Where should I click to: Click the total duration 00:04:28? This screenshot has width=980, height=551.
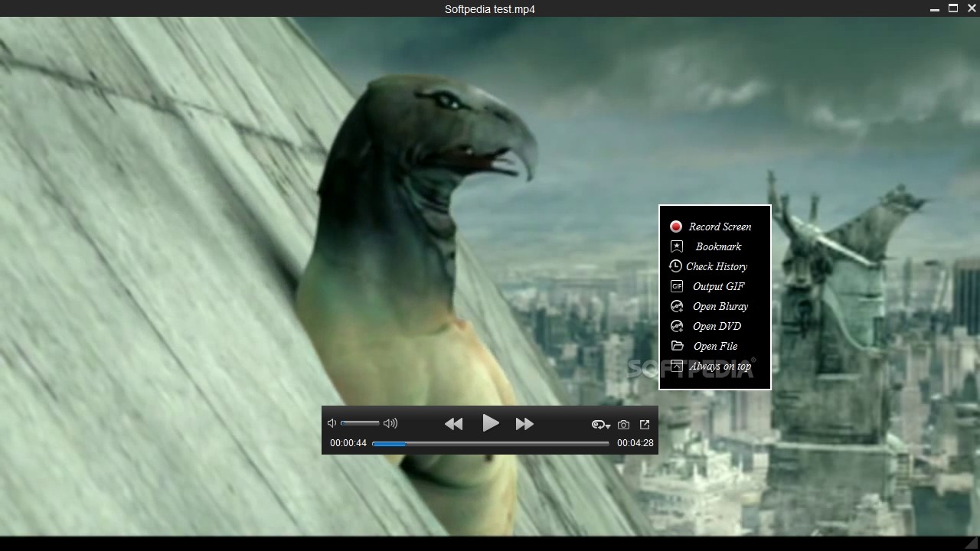pos(635,443)
